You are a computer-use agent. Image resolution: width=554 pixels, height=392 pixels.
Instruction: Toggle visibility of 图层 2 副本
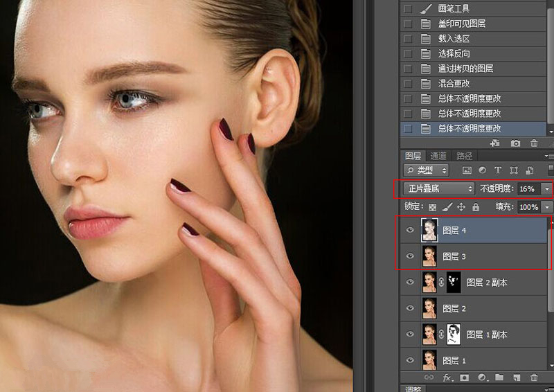[x=410, y=282]
